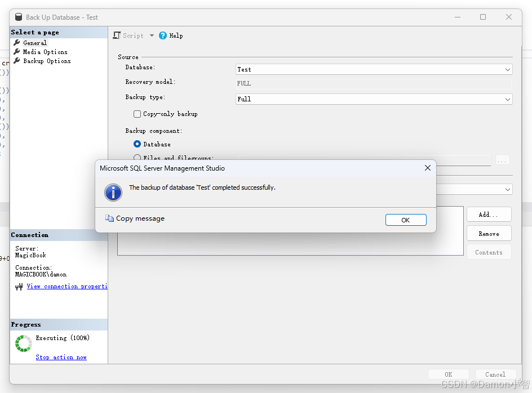The image size is (532, 393).
Task: Click wrench icon beside Backup Options
Action: tap(17, 61)
